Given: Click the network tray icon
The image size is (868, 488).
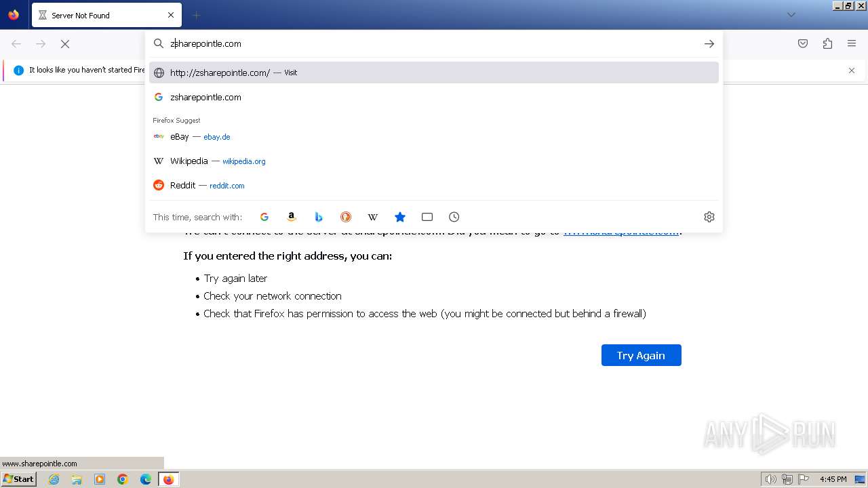Looking at the screenshot, I should coord(787,479).
